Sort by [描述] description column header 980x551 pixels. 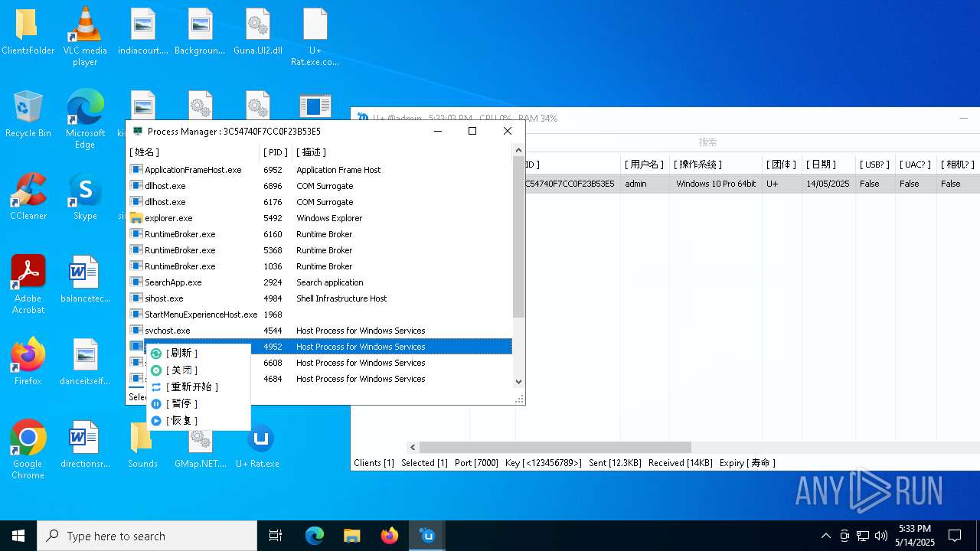tap(402, 152)
